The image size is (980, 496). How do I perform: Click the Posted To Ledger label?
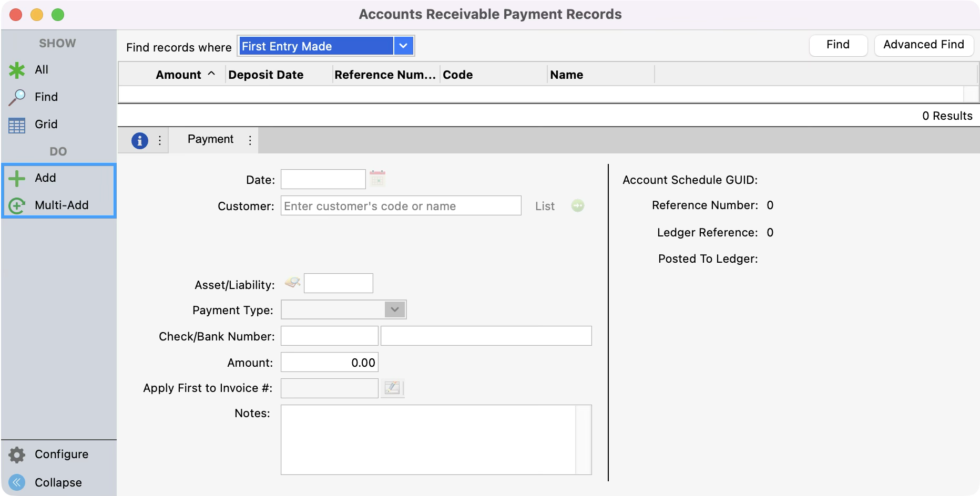[x=708, y=259]
